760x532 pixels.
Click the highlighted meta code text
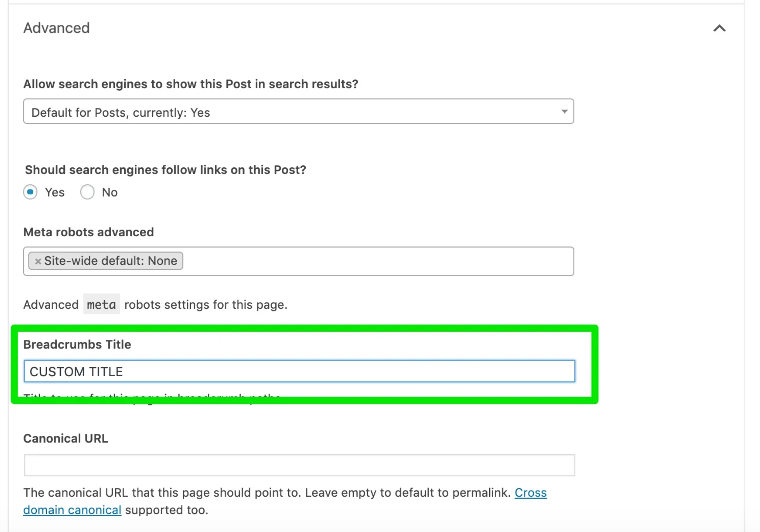(101, 304)
